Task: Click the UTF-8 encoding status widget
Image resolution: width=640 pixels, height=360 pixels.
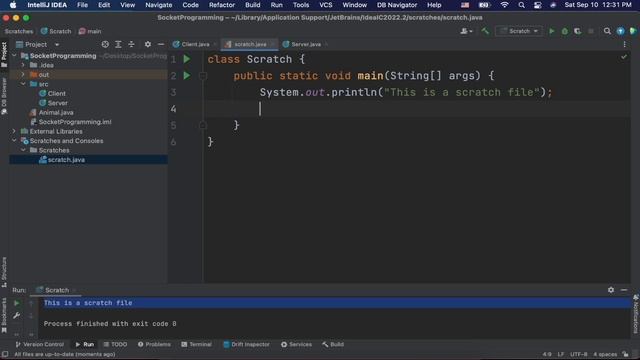Action: click(x=578, y=354)
